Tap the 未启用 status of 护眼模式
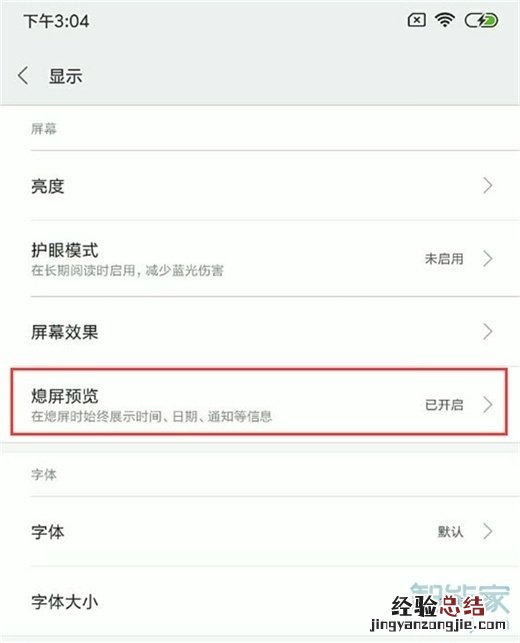Viewport: 520px width, 643px height. point(444,259)
